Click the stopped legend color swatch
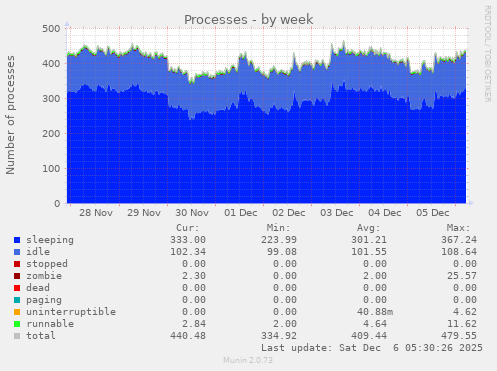Viewport: 497px width, 371px height. pyautogui.click(x=17, y=264)
